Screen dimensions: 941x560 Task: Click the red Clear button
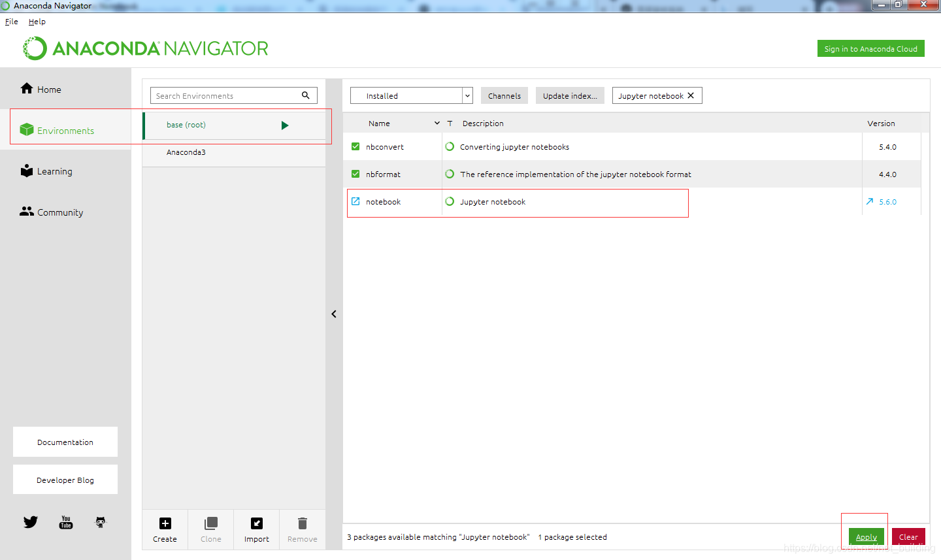[x=908, y=536]
